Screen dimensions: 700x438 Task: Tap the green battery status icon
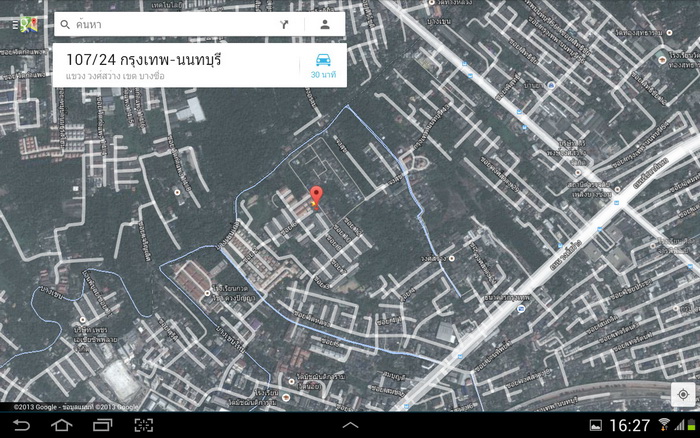tap(692, 425)
